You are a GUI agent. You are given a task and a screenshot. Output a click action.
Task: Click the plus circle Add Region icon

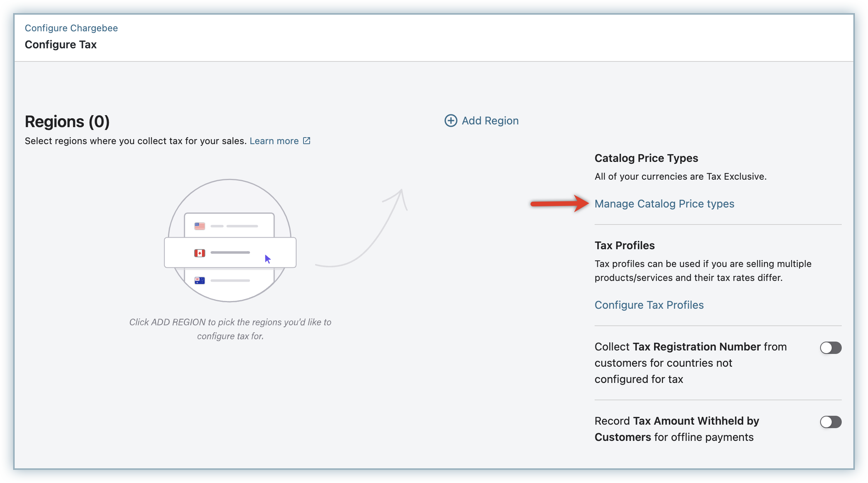(x=451, y=121)
